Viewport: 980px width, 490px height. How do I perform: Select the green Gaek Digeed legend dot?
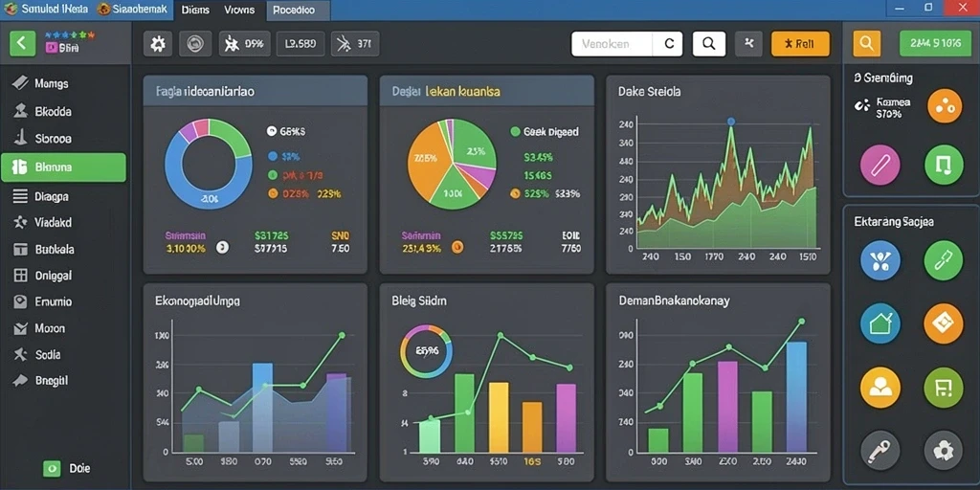pyautogui.click(x=515, y=132)
